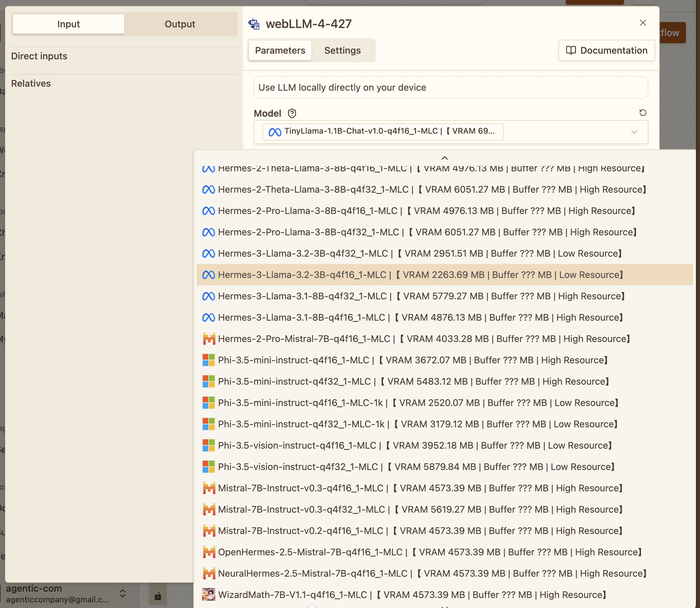This screenshot has height=608, width=700.
Task: Expand the agentic-com account switcher
Action: [x=122, y=593]
